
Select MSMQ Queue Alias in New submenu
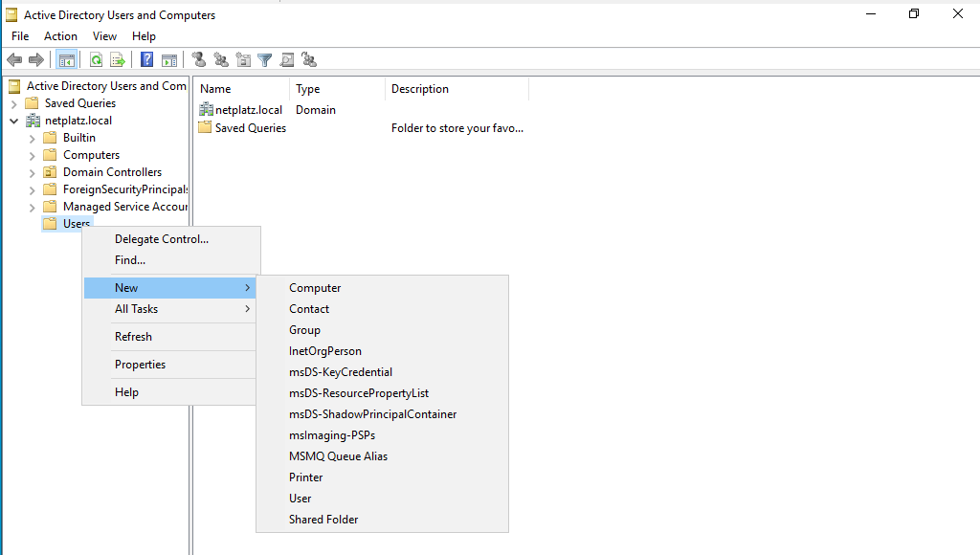pos(383,456)
